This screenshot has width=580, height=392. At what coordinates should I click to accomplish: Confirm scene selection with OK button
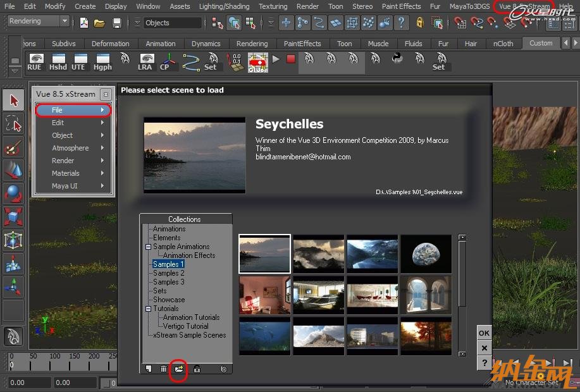(484, 333)
